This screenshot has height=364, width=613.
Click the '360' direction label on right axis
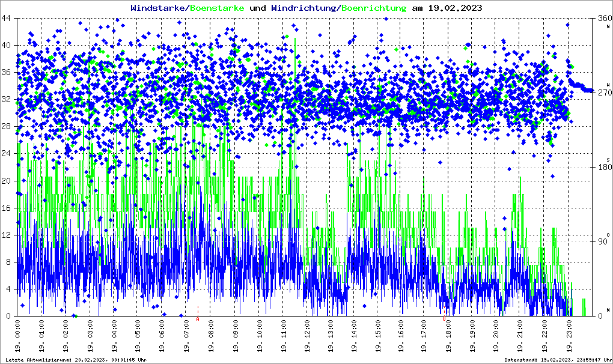pyautogui.click(x=603, y=18)
